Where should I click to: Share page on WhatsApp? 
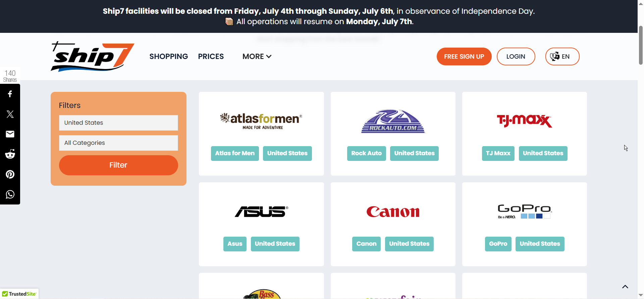point(10,194)
